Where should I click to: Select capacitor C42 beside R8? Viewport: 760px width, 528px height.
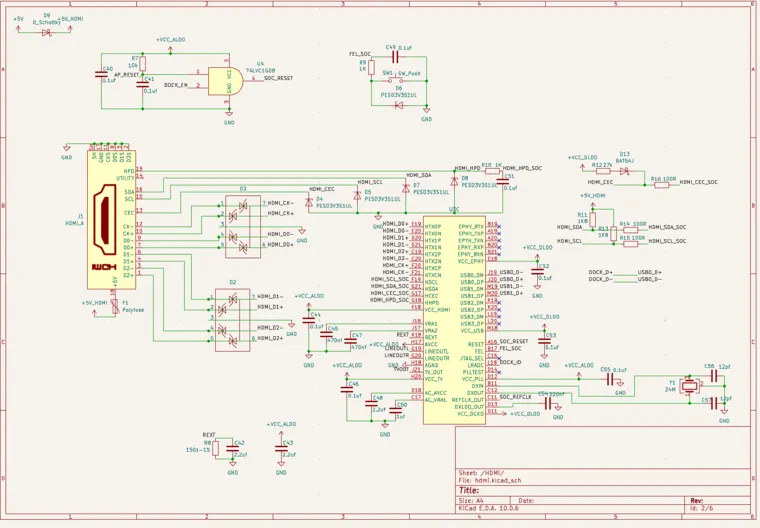point(233,449)
